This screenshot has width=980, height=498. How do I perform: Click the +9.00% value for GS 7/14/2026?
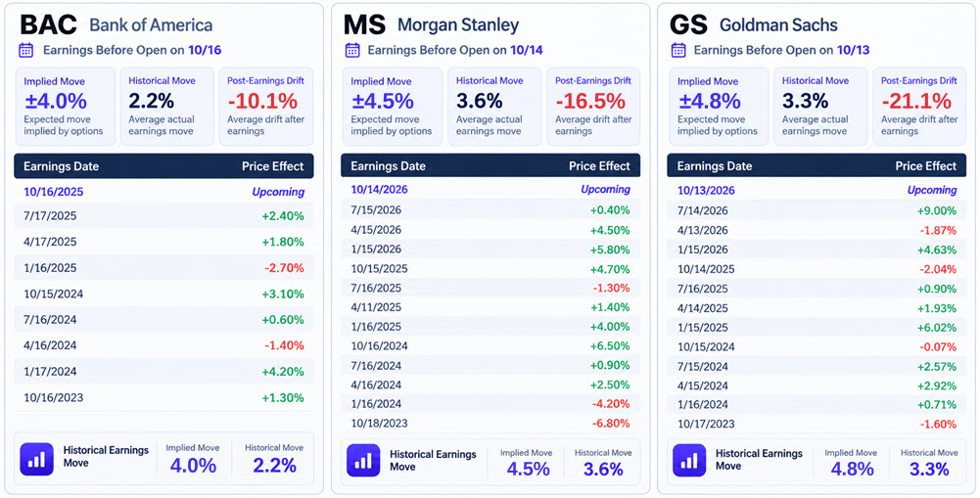point(936,210)
